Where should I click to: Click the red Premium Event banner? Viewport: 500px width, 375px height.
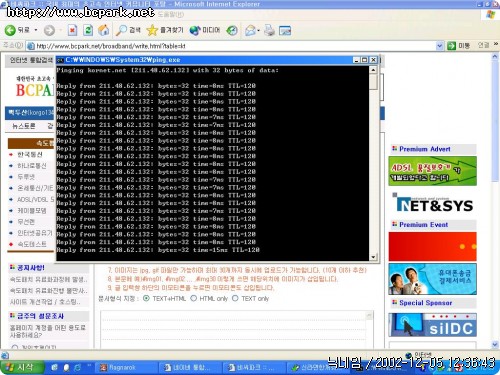click(432, 246)
